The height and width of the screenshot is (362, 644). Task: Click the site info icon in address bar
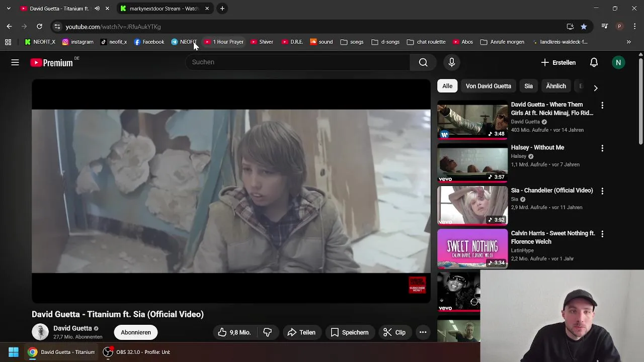tap(57, 27)
